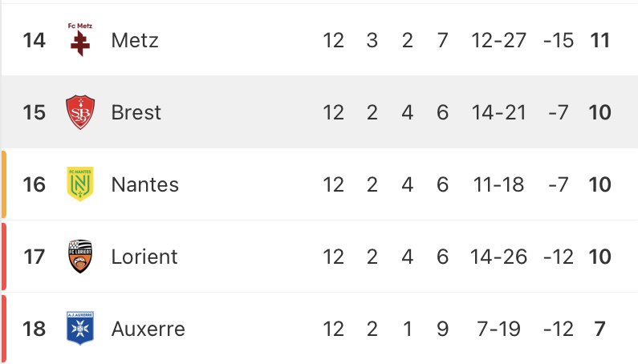Viewport: 638px width, 364px height.
Task: Click the Brest club crest
Action: 80,112
